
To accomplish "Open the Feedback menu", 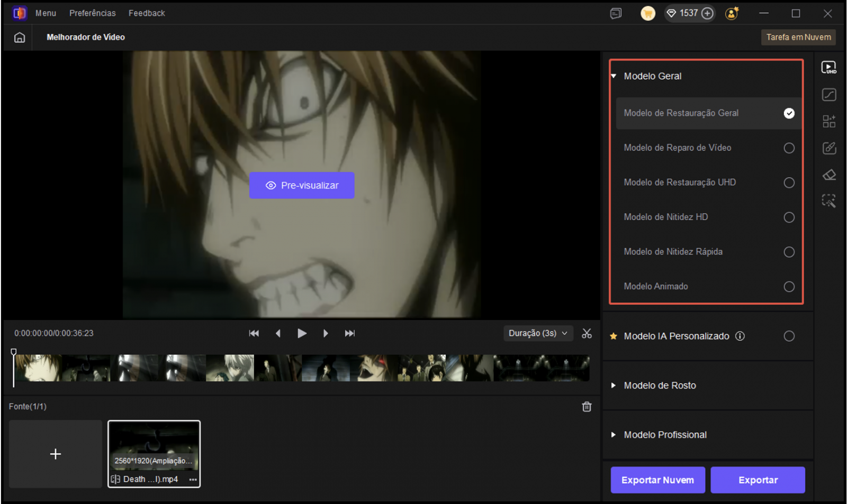I will [x=147, y=13].
